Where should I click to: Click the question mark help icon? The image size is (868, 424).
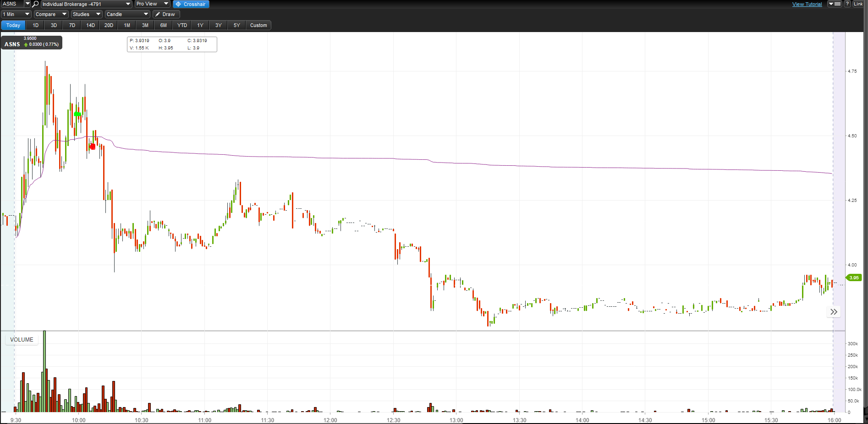coord(847,4)
